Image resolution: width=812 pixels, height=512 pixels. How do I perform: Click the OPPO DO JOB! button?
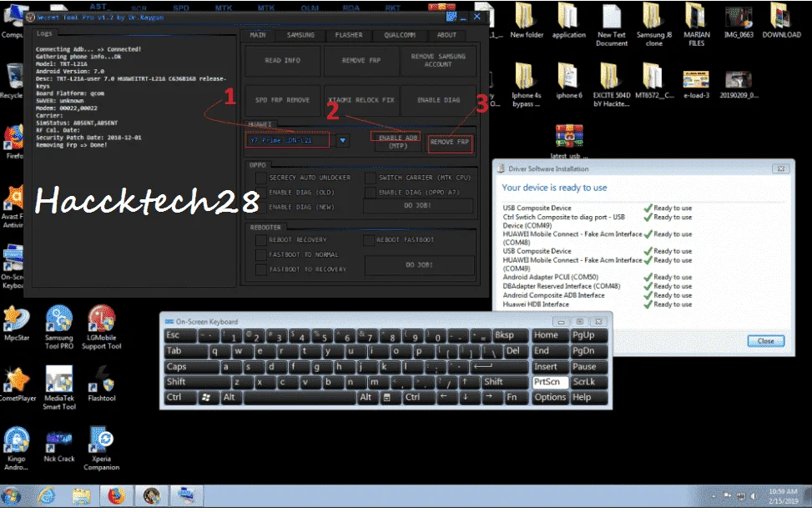[x=418, y=205]
